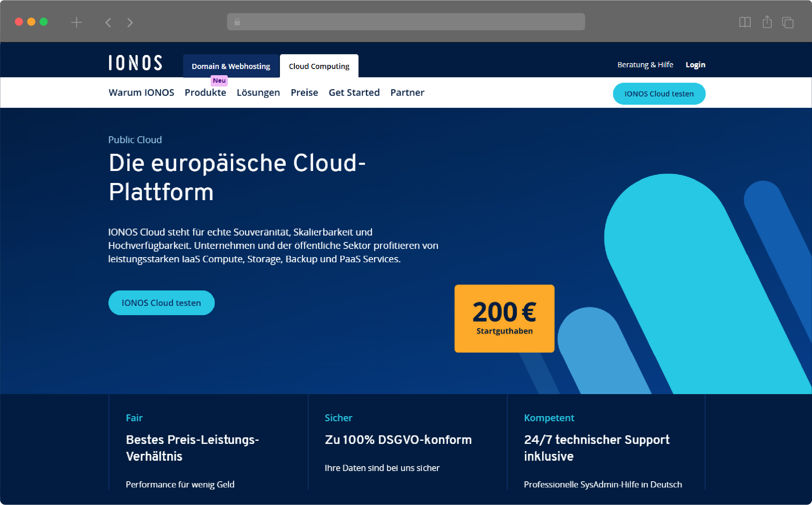Image resolution: width=812 pixels, height=505 pixels.
Task: Open the Warum IONOS menu
Action: [x=141, y=92]
